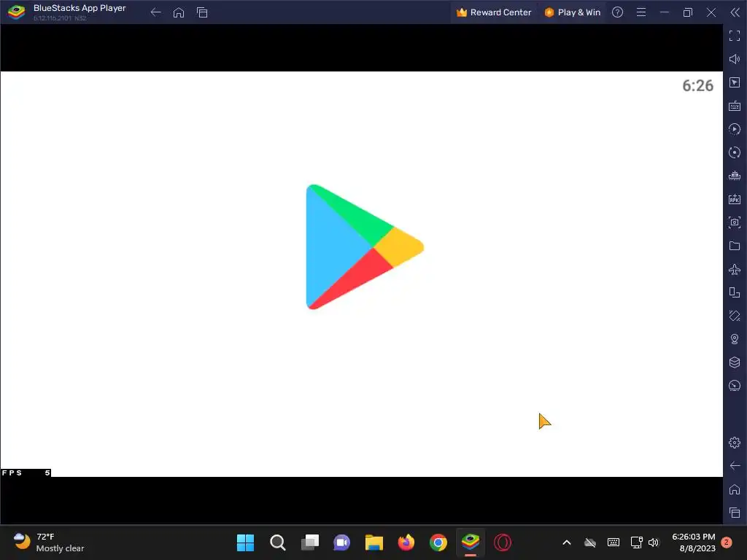Show hidden system tray icons
Screen dimensions: 747x560
click(x=566, y=542)
